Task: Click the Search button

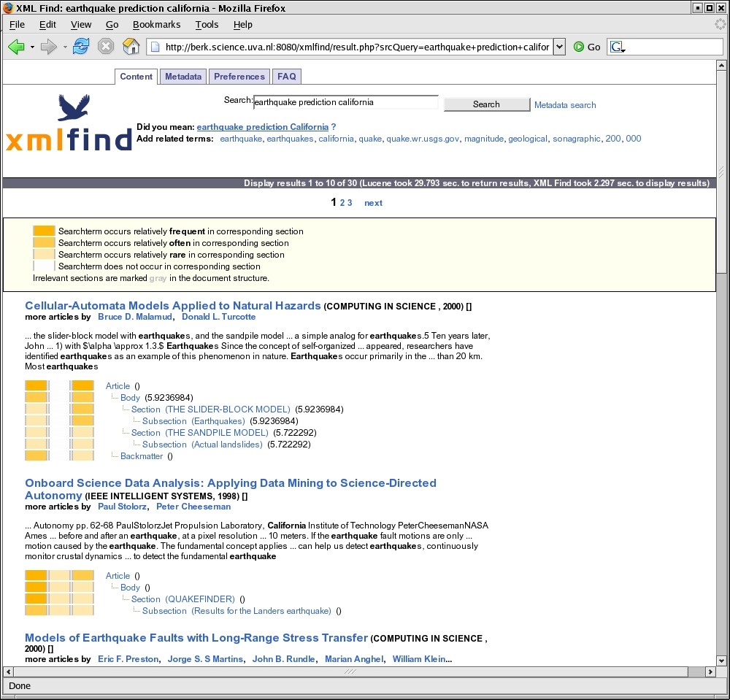Action: pyautogui.click(x=486, y=104)
